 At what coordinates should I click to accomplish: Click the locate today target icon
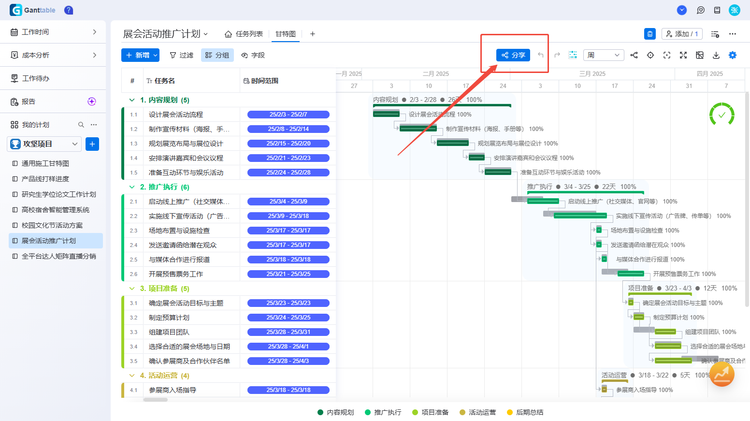click(x=651, y=55)
